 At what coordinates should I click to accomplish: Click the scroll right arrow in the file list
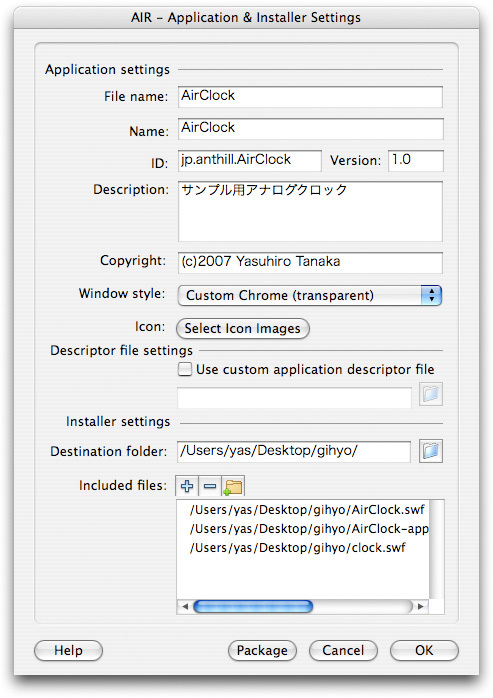tap(420, 606)
